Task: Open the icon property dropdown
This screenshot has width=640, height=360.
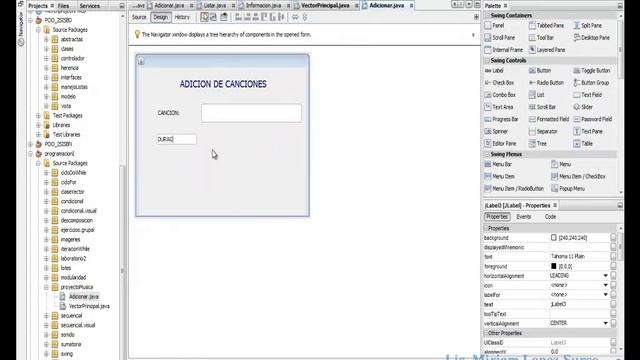Action: [606, 285]
